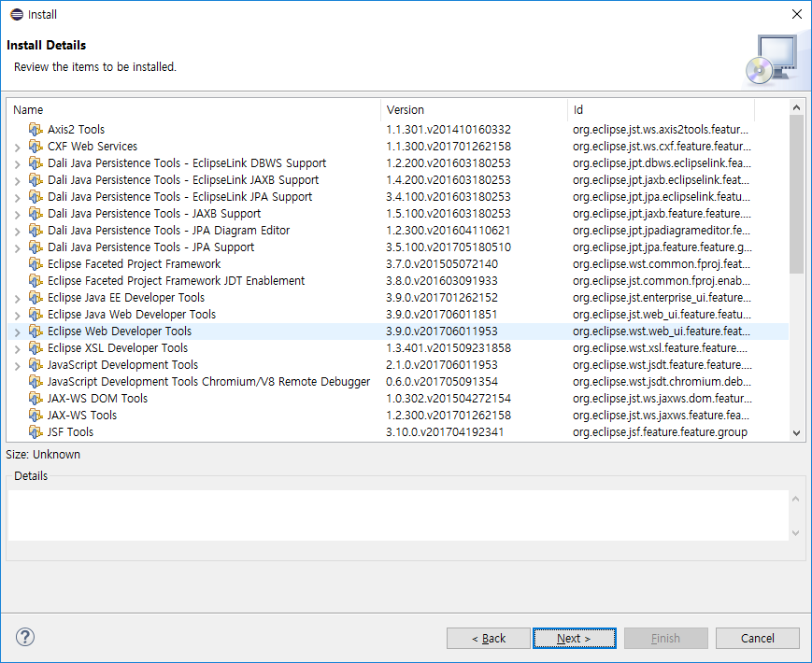Image resolution: width=812 pixels, height=663 pixels.
Task: Cancel the installation dialog
Action: click(x=758, y=638)
